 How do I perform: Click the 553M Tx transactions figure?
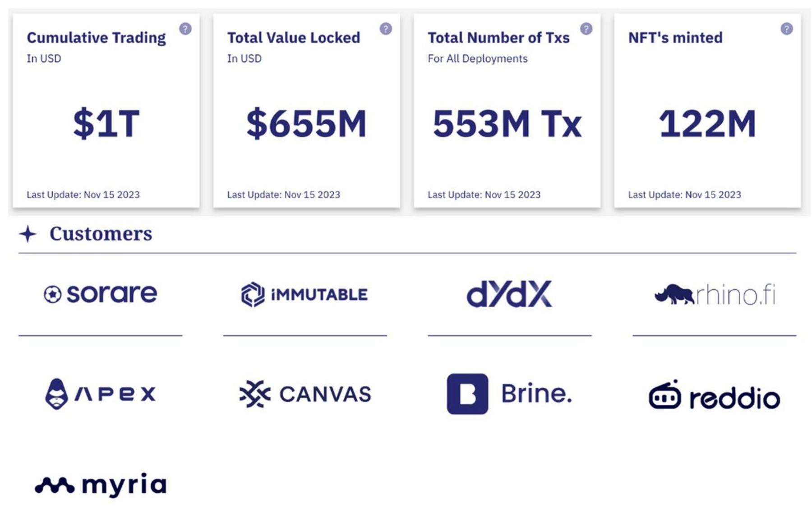point(507,124)
